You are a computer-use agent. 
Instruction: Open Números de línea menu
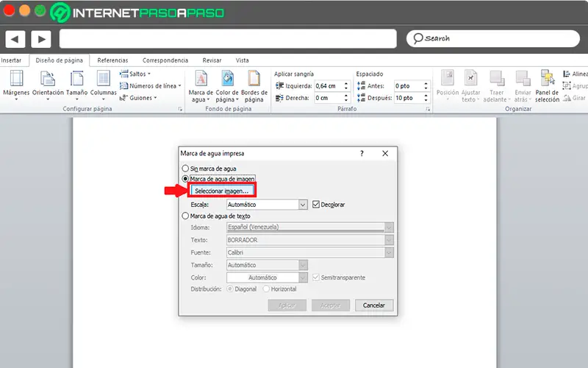[x=150, y=86]
